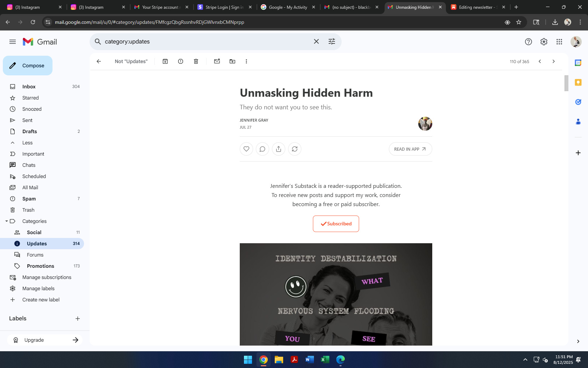588x368 pixels.
Task: Open Google account avatar
Action: tap(576, 42)
